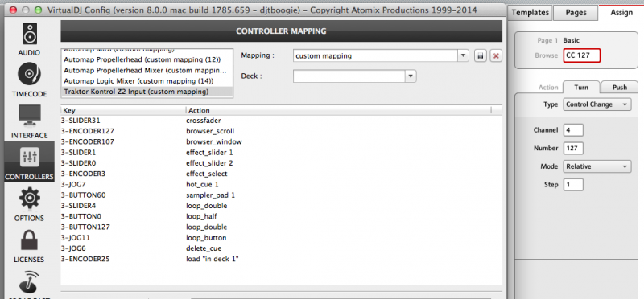Expand the Mapping dropdown arrow
This screenshot has height=299, width=644.
pyautogui.click(x=464, y=55)
